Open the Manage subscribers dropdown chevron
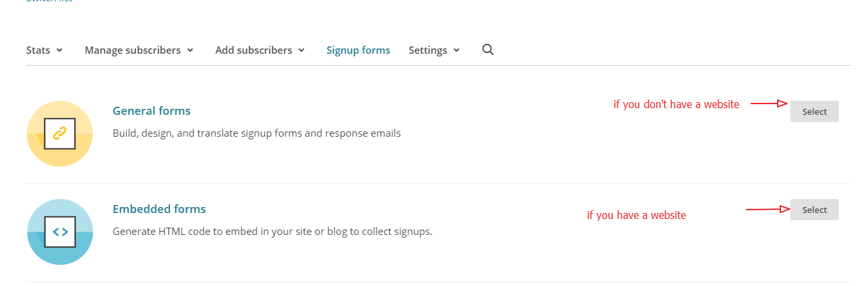 pyautogui.click(x=190, y=50)
